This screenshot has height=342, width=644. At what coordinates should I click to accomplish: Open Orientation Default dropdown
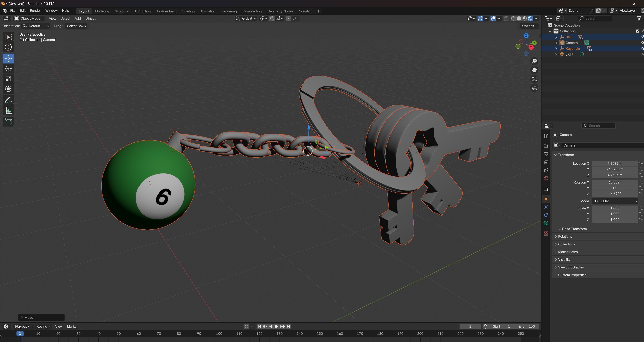coord(36,26)
